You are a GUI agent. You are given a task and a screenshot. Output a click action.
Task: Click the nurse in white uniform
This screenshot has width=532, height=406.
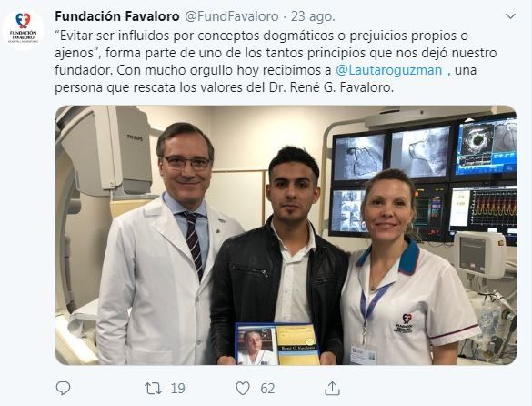pos(407,268)
